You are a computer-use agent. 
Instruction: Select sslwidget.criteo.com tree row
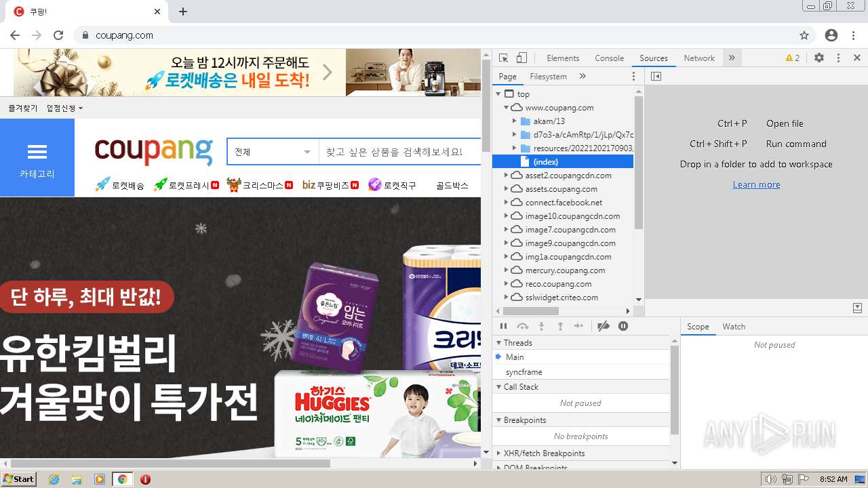click(563, 298)
